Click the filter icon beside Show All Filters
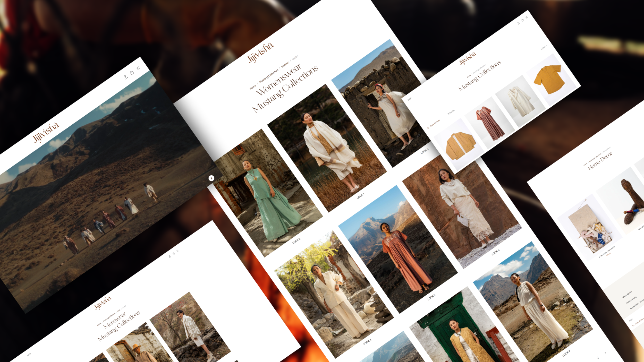The height and width of the screenshot is (362, 644). 428,127
